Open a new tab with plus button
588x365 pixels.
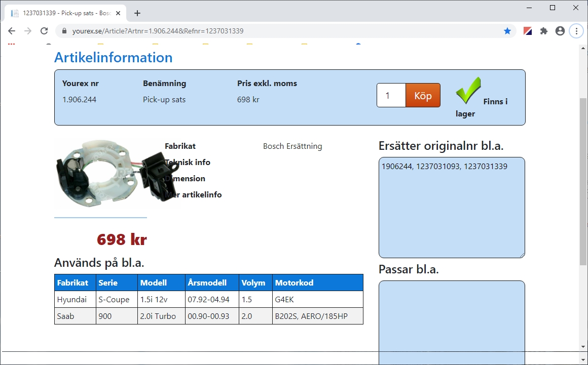(x=137, y=13)
